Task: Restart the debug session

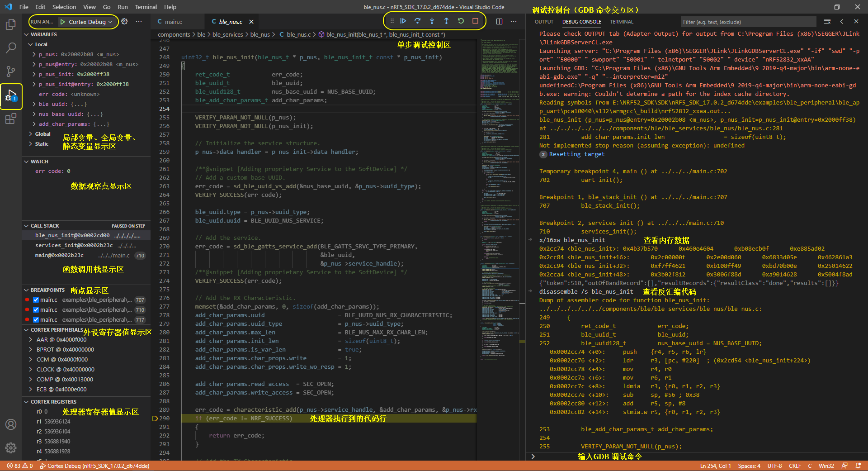Action: tap(461, 21)
